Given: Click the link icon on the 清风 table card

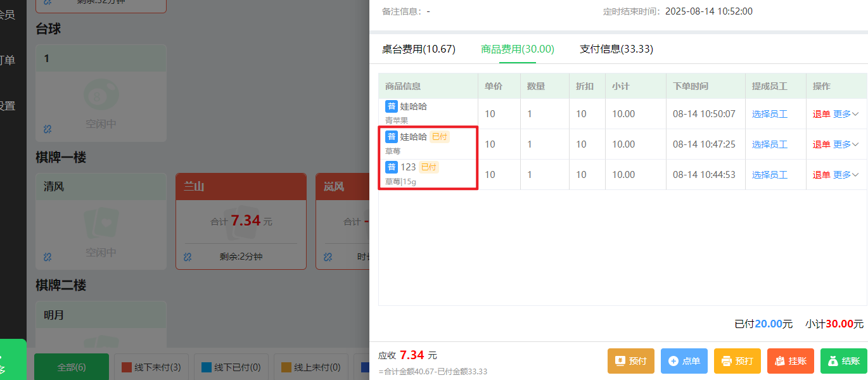Looking at the screenshot, I should click(x=46, y=257).
